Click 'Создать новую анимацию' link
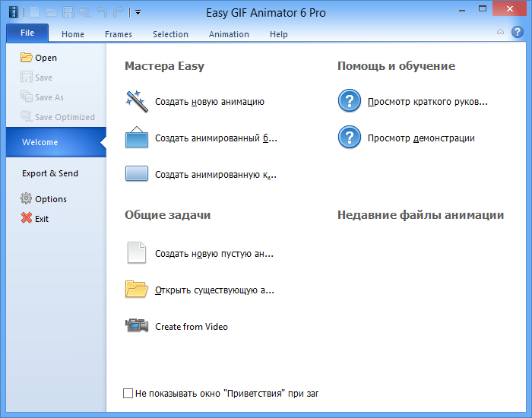532x418 pixels. coord(209,101)
